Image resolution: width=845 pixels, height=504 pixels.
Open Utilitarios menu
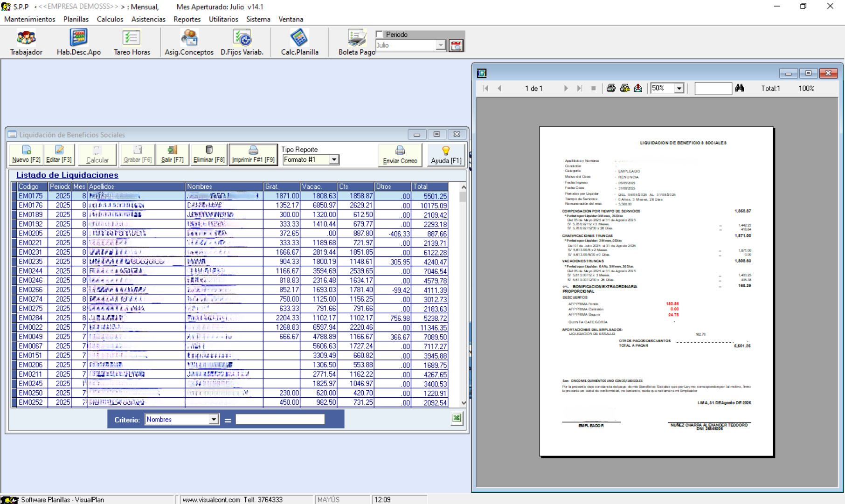coord(223,19)
